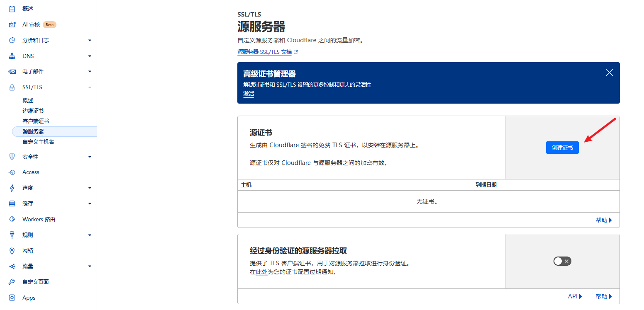Expand the 规则 dropdown arrow
Viewport: 644px width, 310px height.
click(x=90, y=235)
